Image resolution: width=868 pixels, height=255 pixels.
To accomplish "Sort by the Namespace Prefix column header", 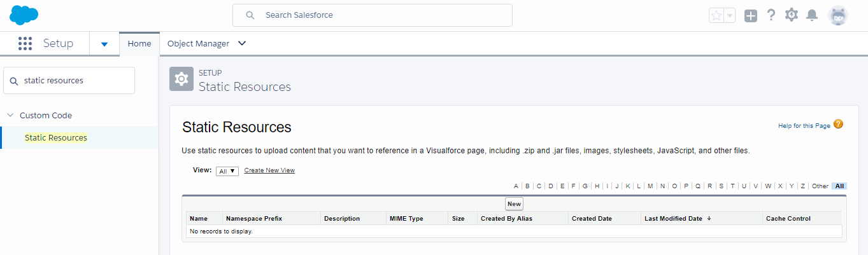I will point(254,218).
